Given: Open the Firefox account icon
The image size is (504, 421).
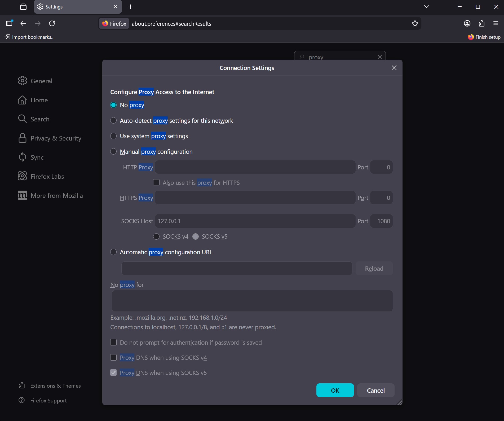Looking at the screenshot, I should pos(467,23).
